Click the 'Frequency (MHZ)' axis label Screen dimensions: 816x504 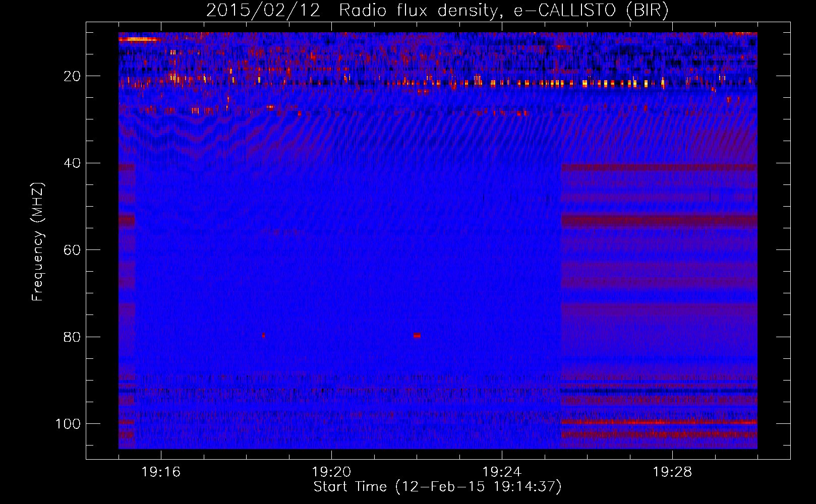pyautogui.click(x=38, y=242)
